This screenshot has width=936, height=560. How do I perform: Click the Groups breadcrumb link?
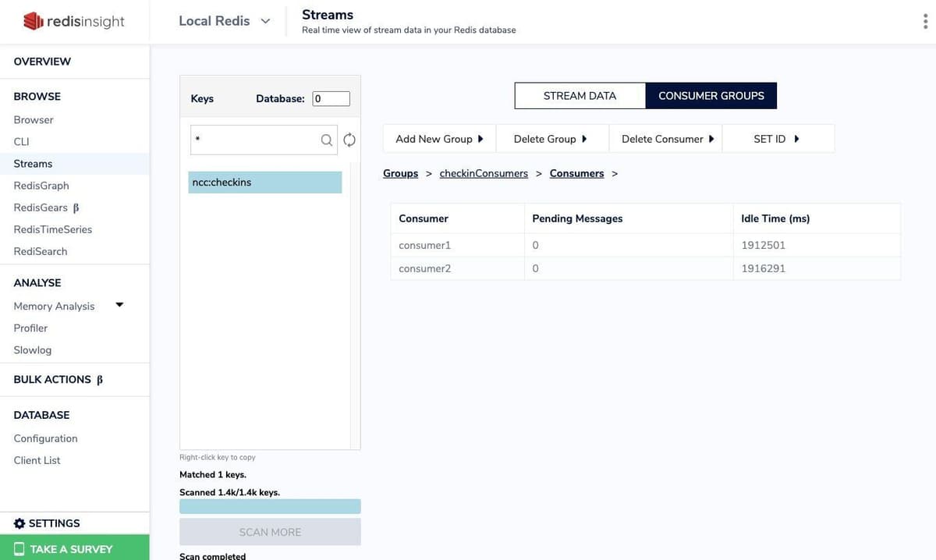coord(400,173)
